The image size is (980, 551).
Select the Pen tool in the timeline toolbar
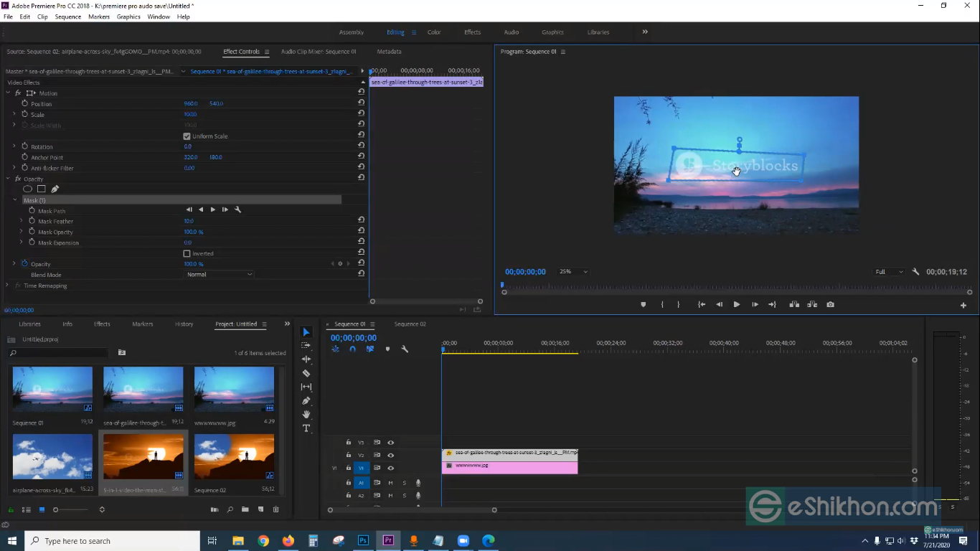coord(306,401)
